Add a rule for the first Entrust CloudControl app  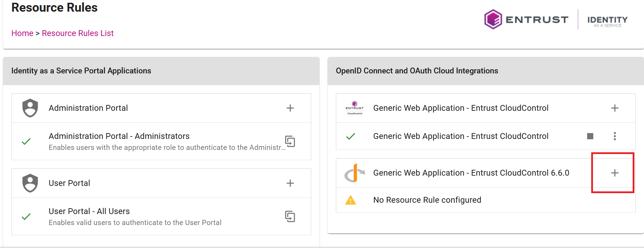click(x=615, y=108)
